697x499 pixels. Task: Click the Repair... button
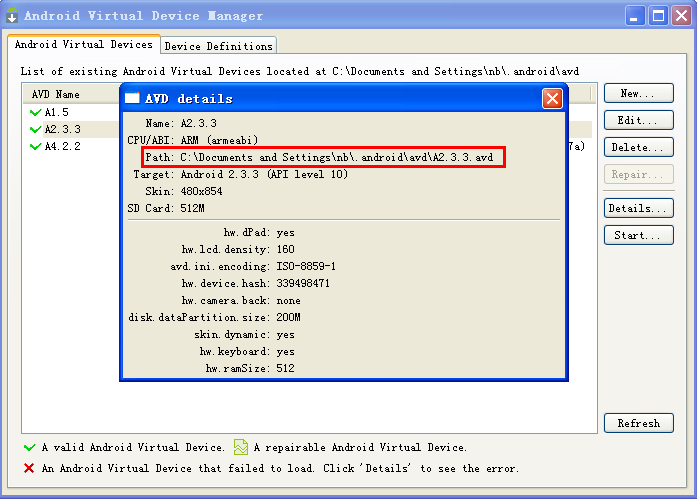639,174
